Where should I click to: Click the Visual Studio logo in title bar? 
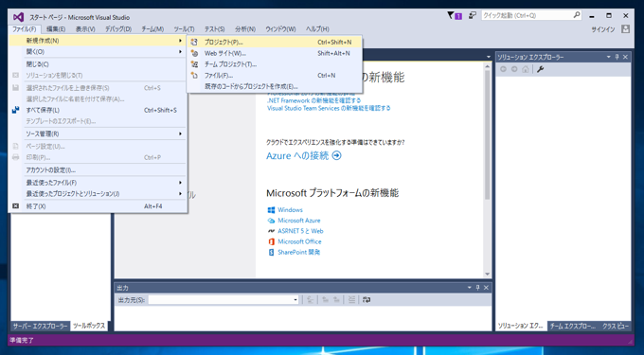[x=19, y=17]
